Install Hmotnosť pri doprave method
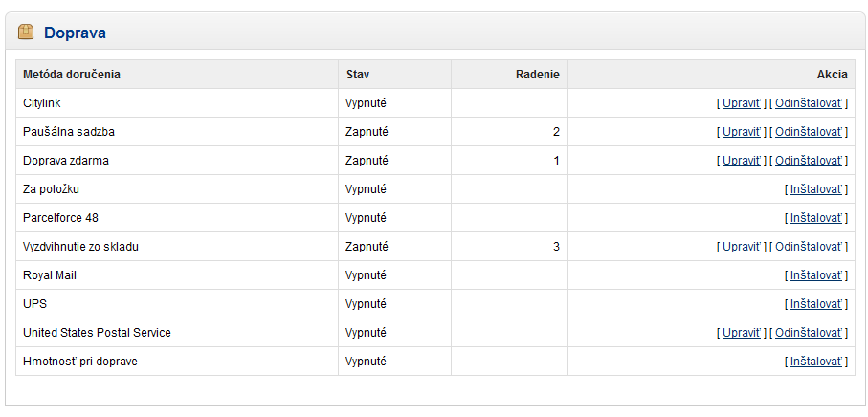 (x=816, y=362)
